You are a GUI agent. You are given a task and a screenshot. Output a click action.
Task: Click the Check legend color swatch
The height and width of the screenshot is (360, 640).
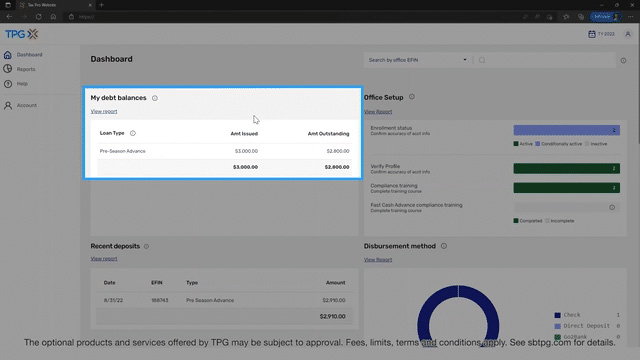pyautogui.click(x=557, y=315)
